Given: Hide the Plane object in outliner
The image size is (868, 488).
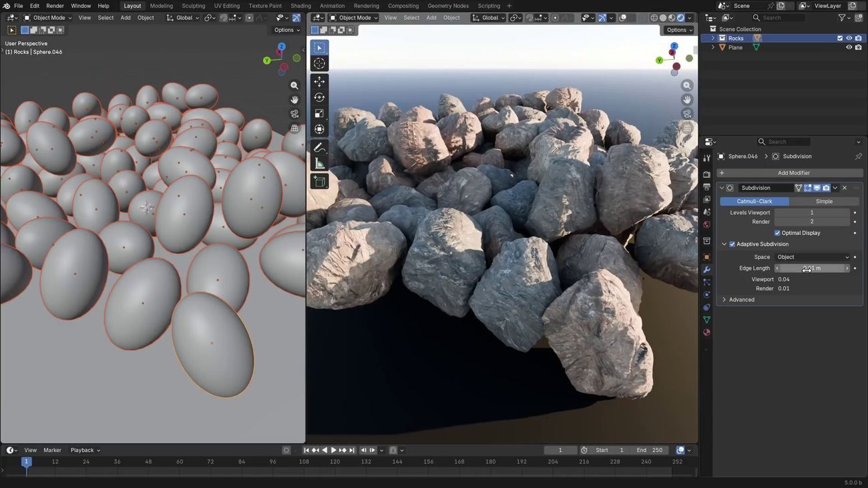Looking at the screenshot, I should tap(849, 47).
